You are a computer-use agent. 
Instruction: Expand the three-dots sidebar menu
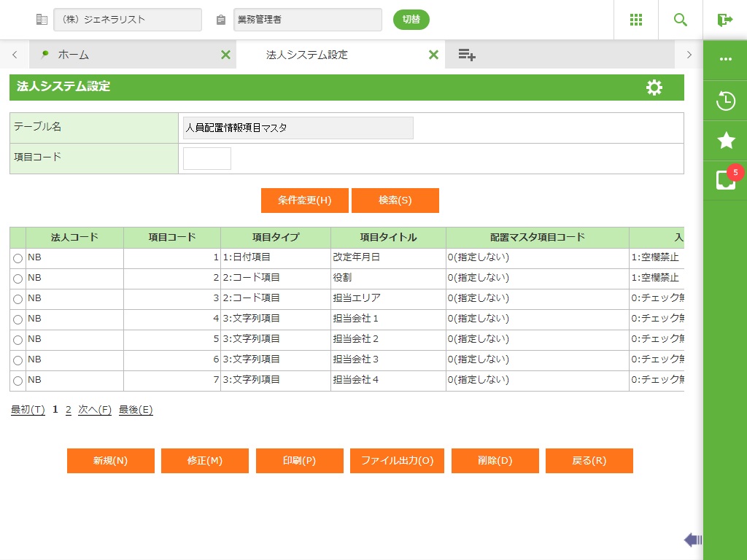pyautogui.click(x=725, y=59)
